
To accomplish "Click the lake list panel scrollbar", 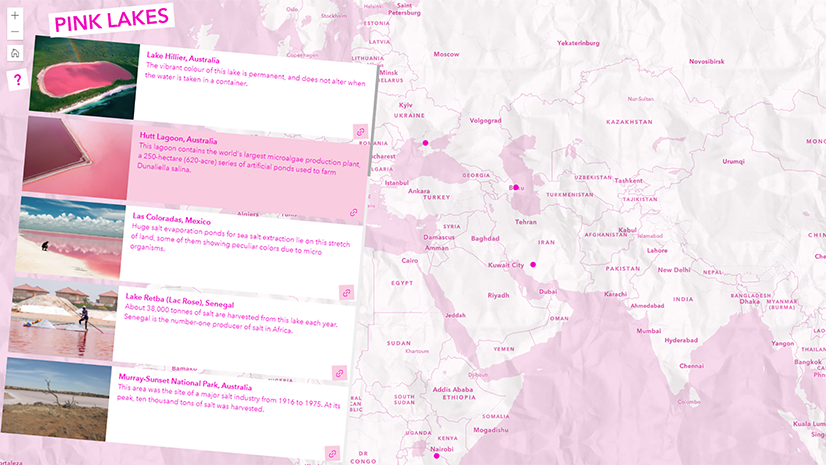I will [373, 121].
